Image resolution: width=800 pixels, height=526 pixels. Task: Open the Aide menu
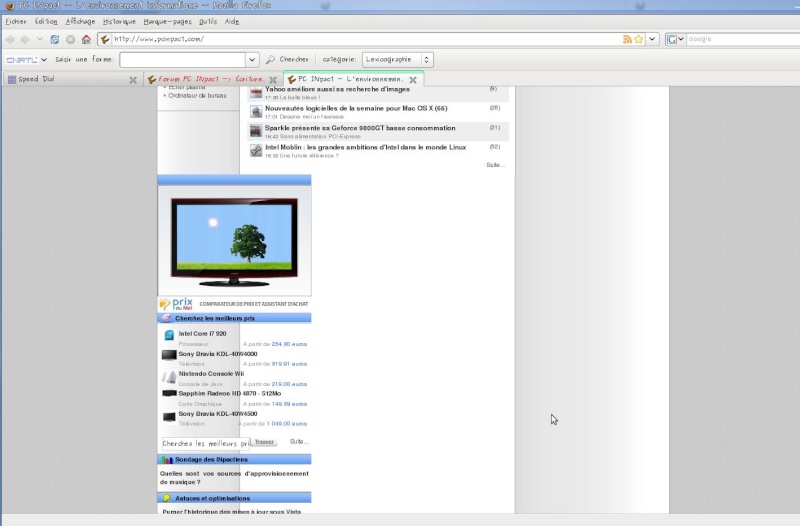(x=232, y=21)
